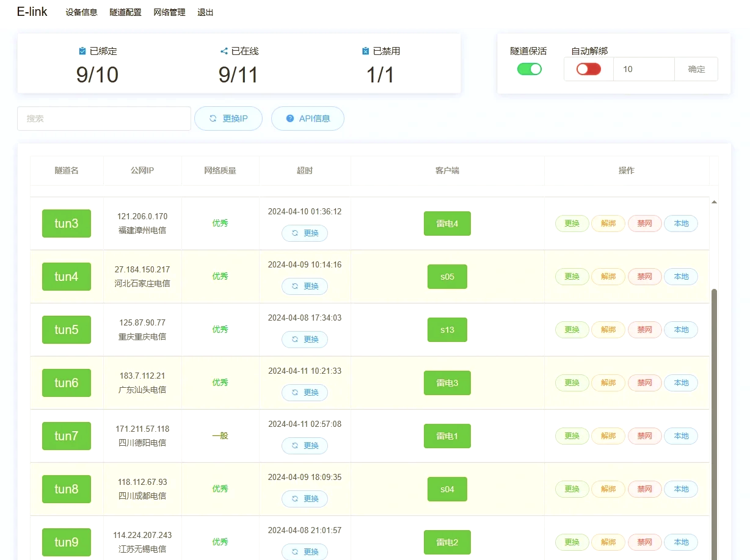Screen dimensions: 750x560
Task: Click refresh icon in 更换IP button
Action: [213, 118]
